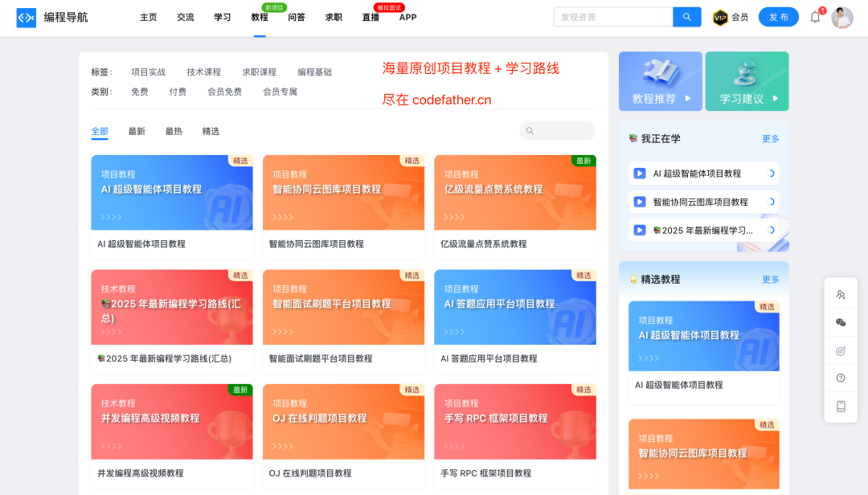Click the mobile phone icon in the floating sidebar
The height and width of the screenshot is (495, 868).
click(840, 407)
